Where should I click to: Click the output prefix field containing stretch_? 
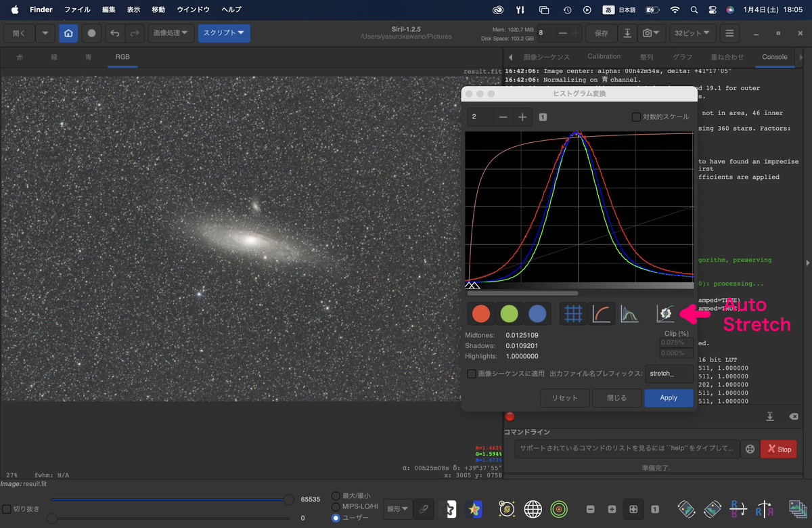click(x=668, y=374)
